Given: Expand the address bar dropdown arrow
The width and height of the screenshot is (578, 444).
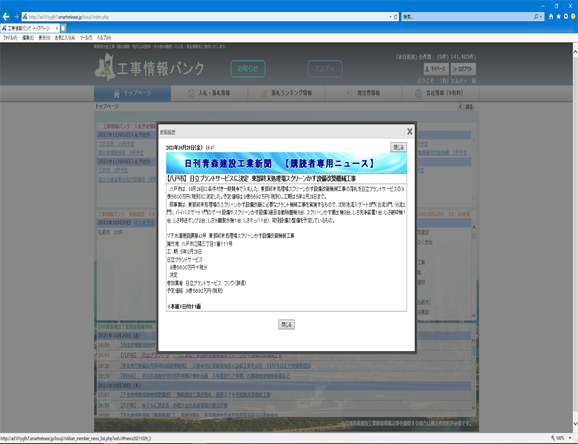Looking at the screenshot, I should tap(390, 17).
